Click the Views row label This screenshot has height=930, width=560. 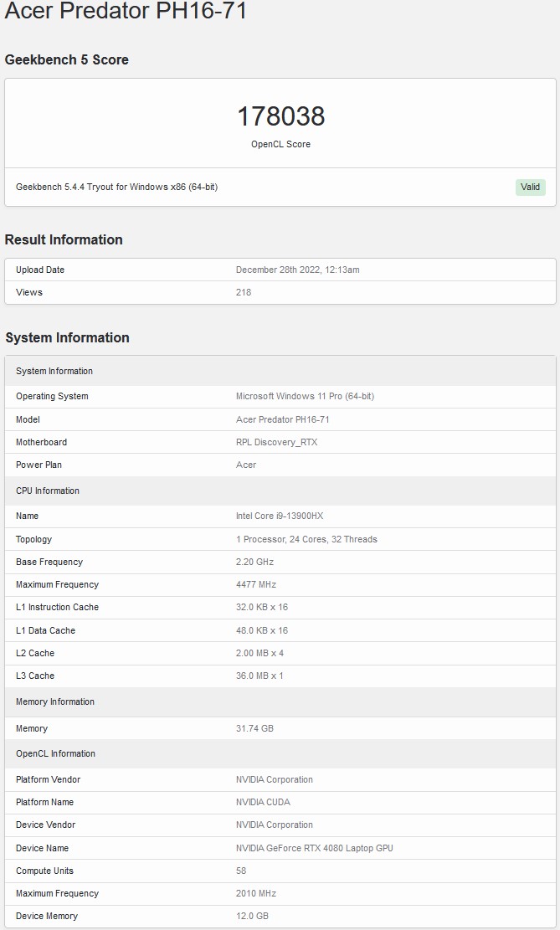click(29, 292)
